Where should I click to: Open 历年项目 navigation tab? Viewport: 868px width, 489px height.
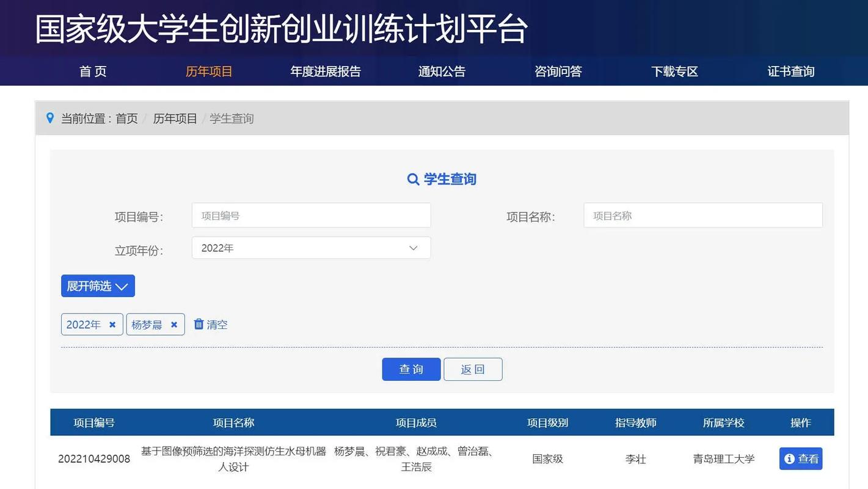coord(209,72)
